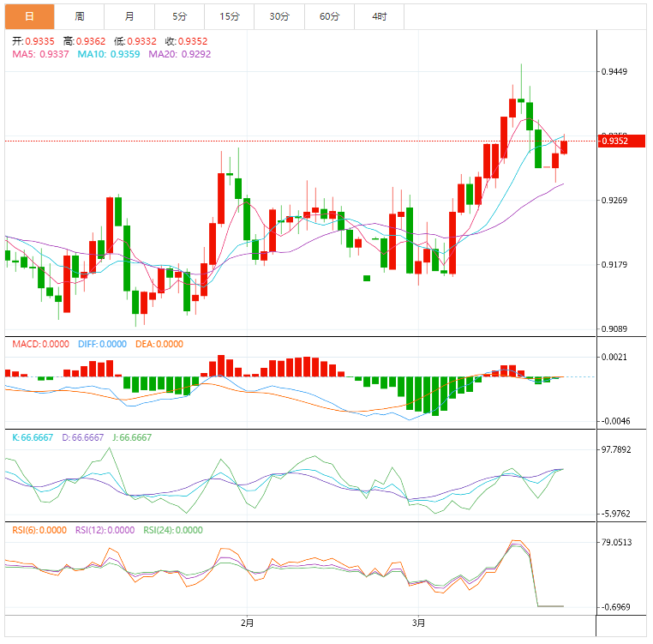Select the 4时 timeframe tab

pos(380,16)
